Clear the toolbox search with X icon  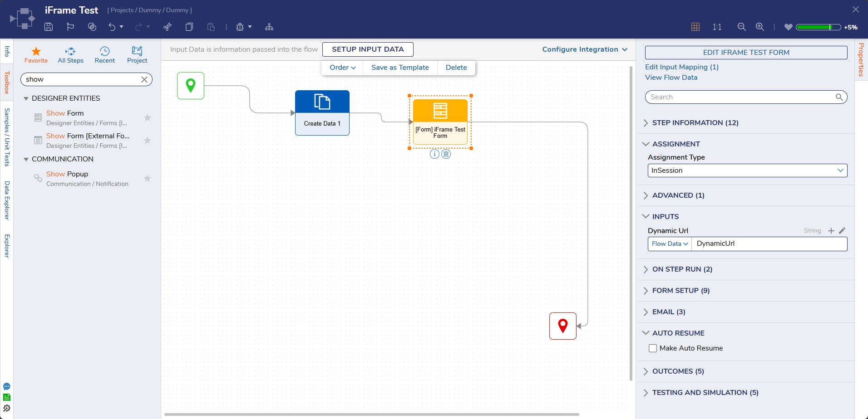coord(144,79)
